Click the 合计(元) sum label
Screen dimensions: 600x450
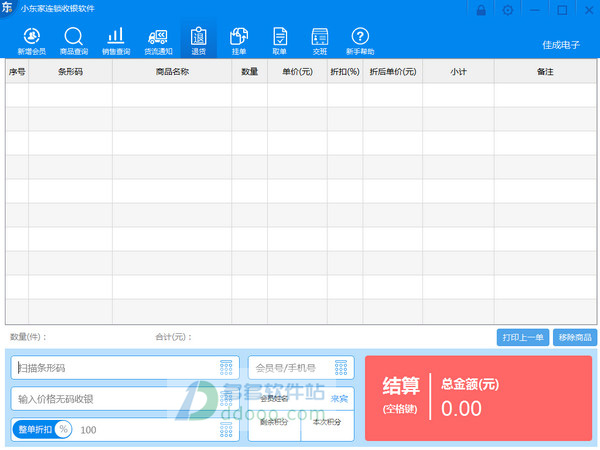pos(173,337)
